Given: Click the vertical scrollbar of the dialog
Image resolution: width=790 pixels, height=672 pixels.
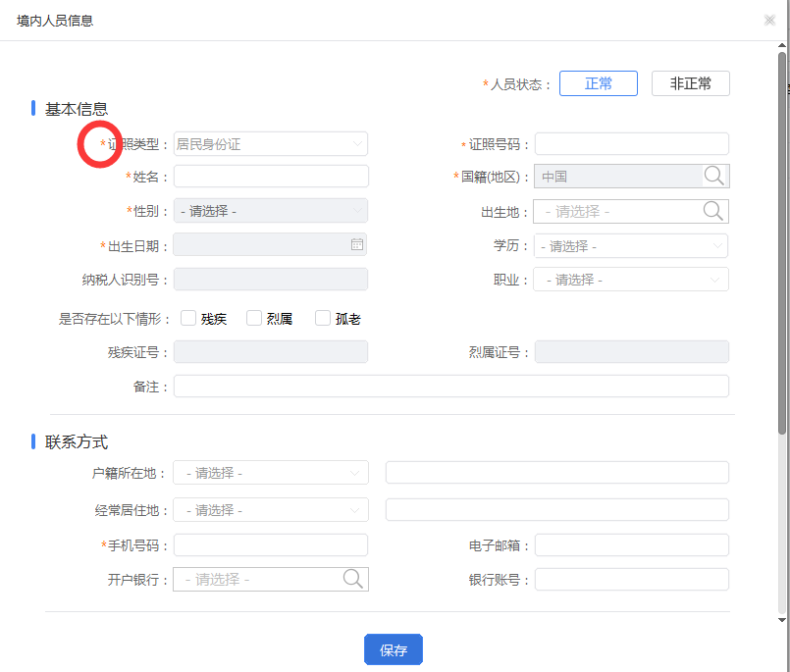Looking at the screenshot, I should pyautogui.click(x=782, y=245).
